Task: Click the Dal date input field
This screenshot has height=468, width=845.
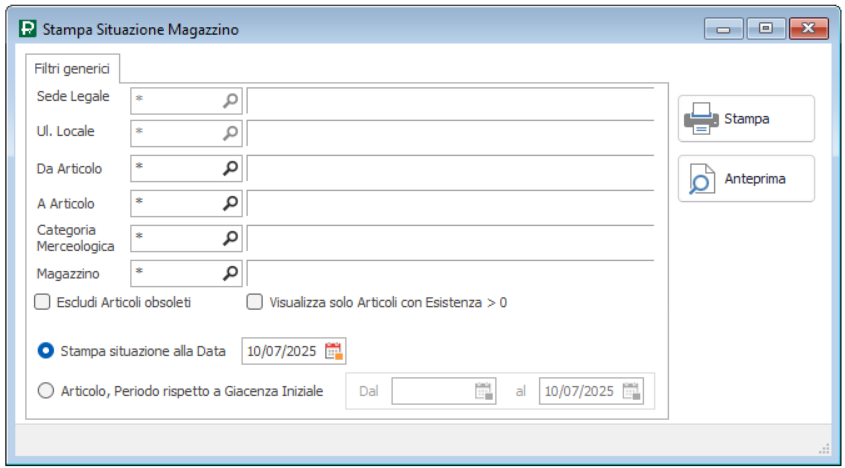Action: point(432,391)
